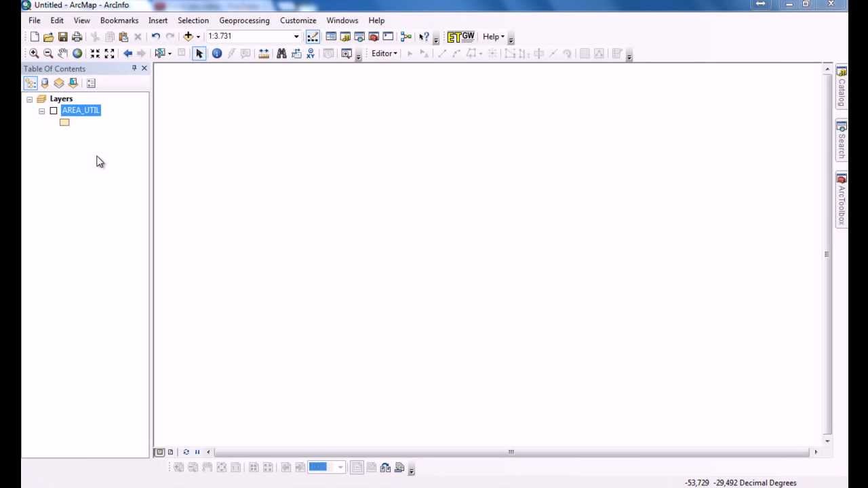
Task: Click Fixed Zoom Out arrows
Action: [x=109, y=54]
